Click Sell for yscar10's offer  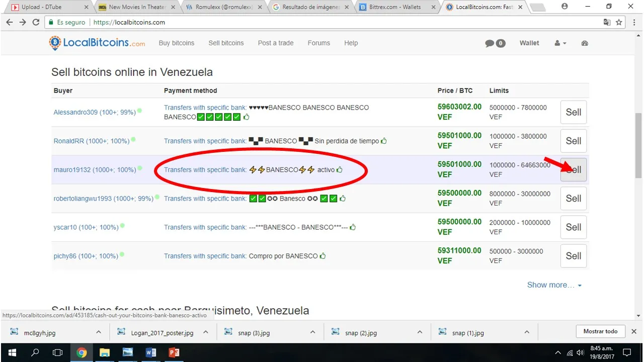point(574,227)
